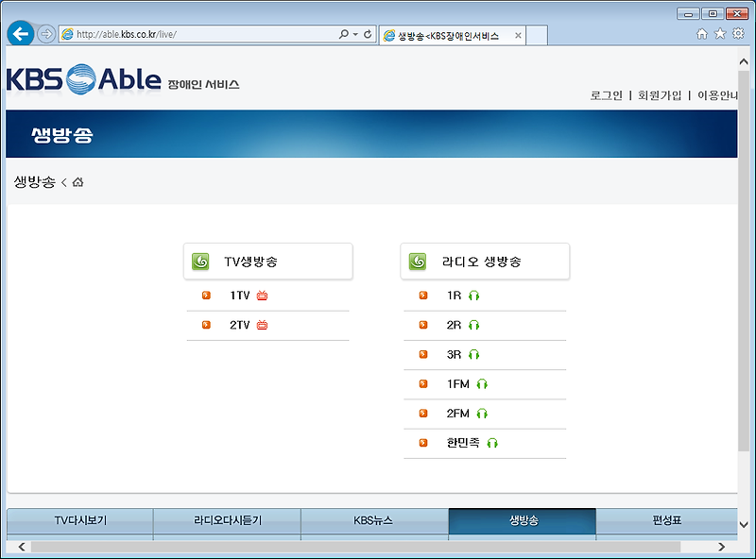Click the browser Home icon
The height and width of the screenshot is (559, 756).
click(x=702, y=34)
